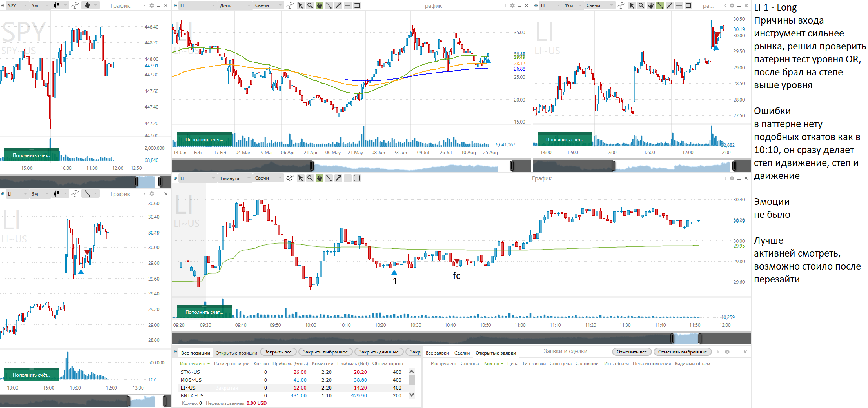Open settings gear of LI daily chart
The height and width of the screenshot is (408, 868).
(x=512, y=5)
